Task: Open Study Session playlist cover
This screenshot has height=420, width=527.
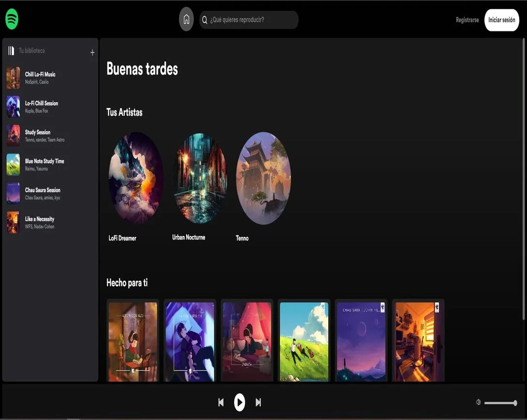Action: click(x=13, y=135)
